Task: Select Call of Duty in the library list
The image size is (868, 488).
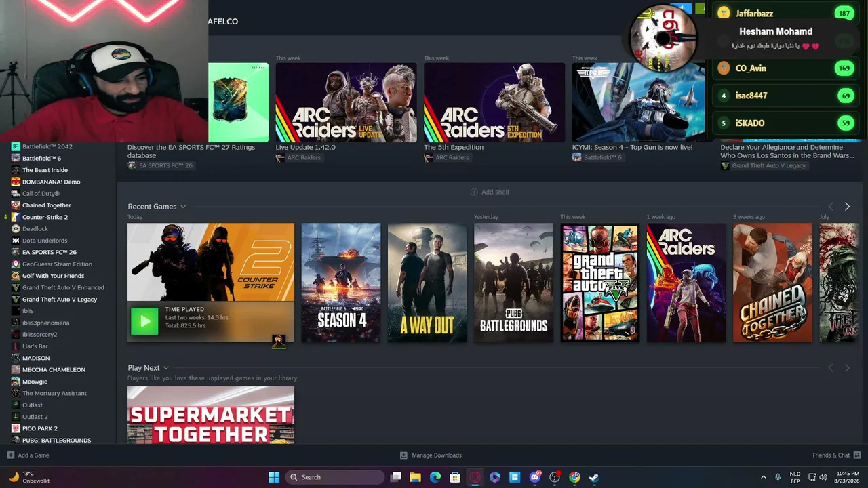Action: (41, 193)
